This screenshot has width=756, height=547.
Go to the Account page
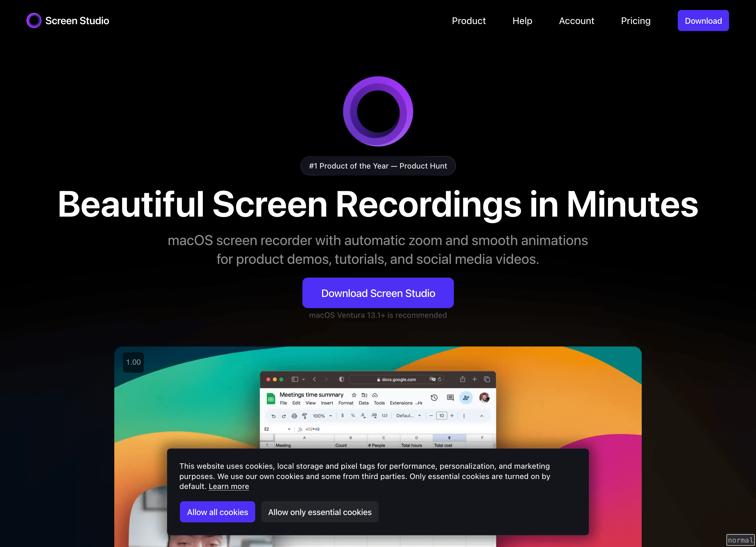pos(576,21)
